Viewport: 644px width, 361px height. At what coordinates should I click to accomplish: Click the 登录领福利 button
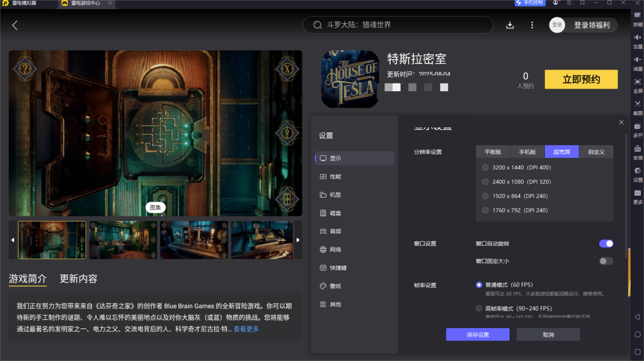click(591, 25)
